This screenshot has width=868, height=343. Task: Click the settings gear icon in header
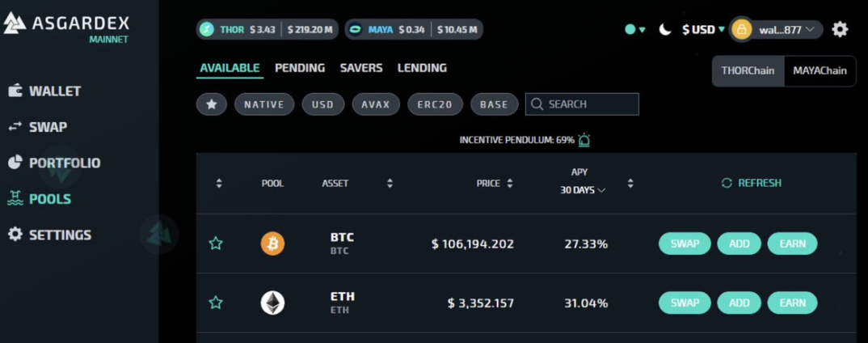(840, 29)
